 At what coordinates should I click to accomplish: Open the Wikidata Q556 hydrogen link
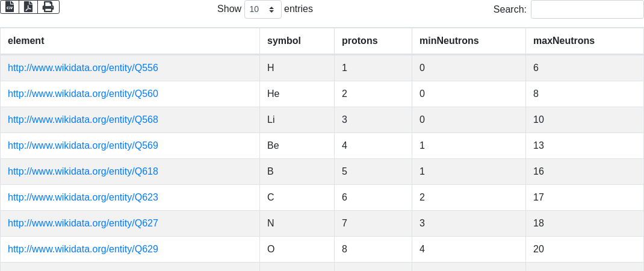[83, 67]
